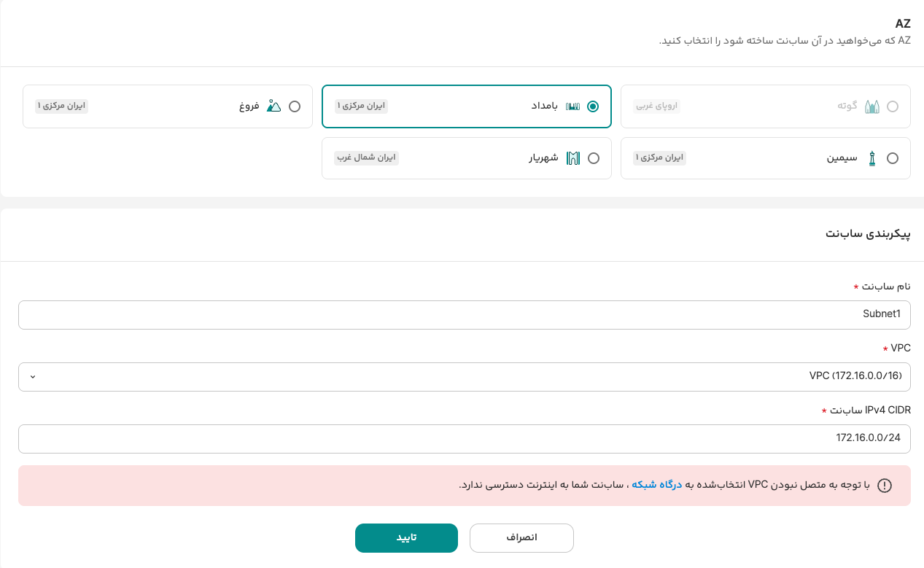This screenshot has height=568, width=924.
Task: Select the Goethe (گوته) radio button
Action: (893, 106)
